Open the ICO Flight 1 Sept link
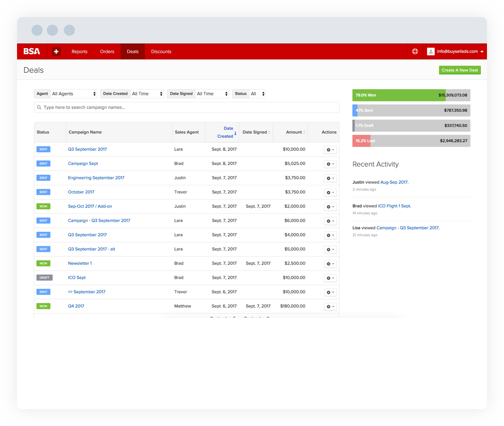The height and width of the screenshot is (426, 504). click(x=394, y=206)
